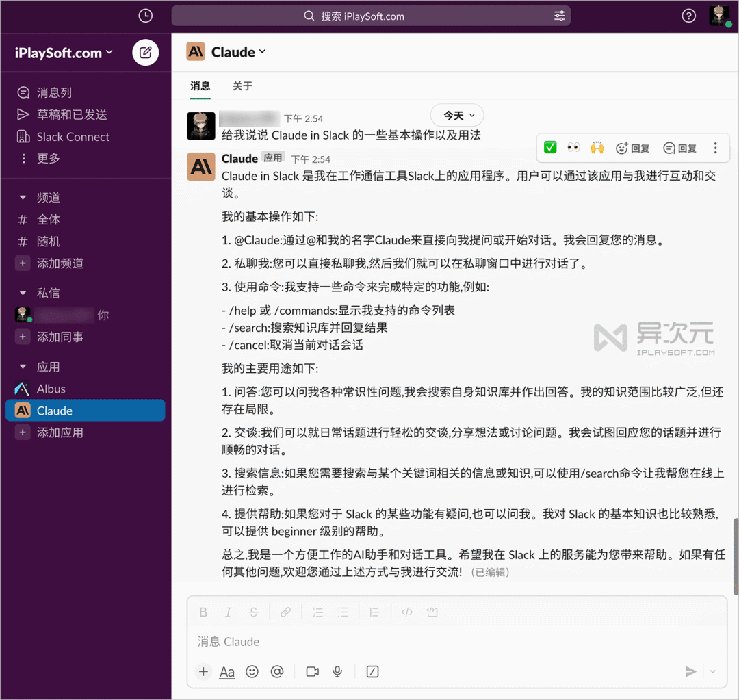Record an audio clip with microphone
739x700 pixels.
pos(337,671)
